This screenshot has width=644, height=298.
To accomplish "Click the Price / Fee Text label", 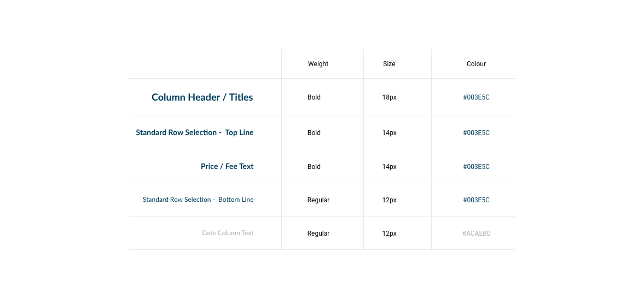I will click(x=227, y=167).
